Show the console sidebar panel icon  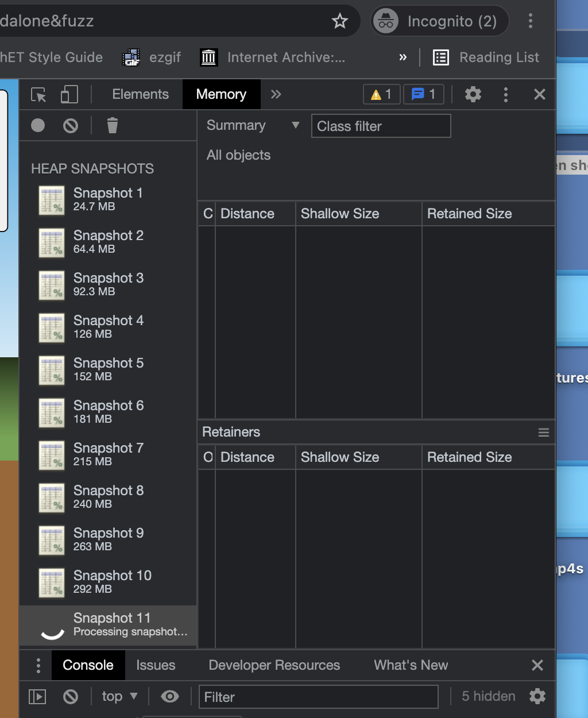coord(37,696)
